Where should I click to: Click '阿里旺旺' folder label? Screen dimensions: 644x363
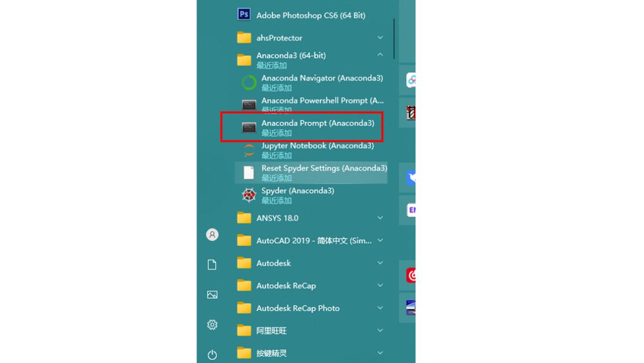click(272, 331)
